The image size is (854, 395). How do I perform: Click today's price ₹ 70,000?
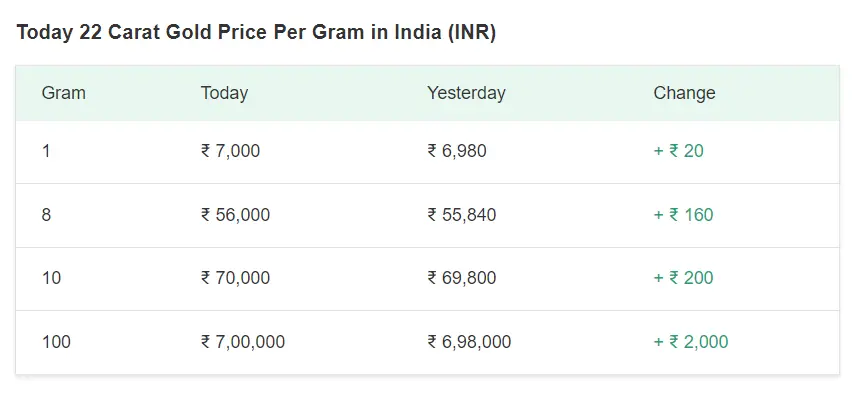[235, 278]
